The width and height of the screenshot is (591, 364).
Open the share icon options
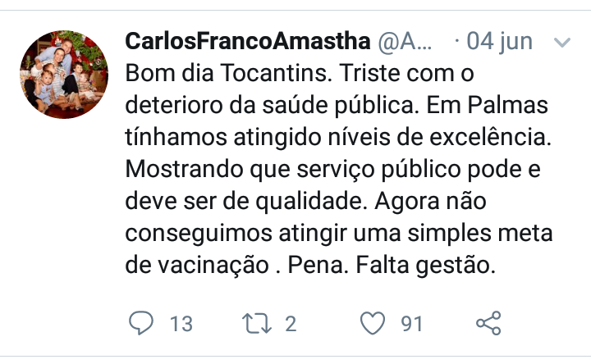[x=489, y=323]
